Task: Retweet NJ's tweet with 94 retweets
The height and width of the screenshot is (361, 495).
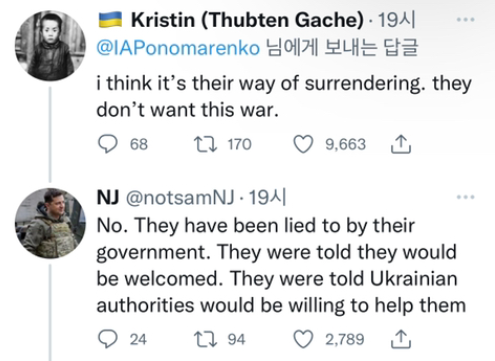Action: click(x=206, y=339)
